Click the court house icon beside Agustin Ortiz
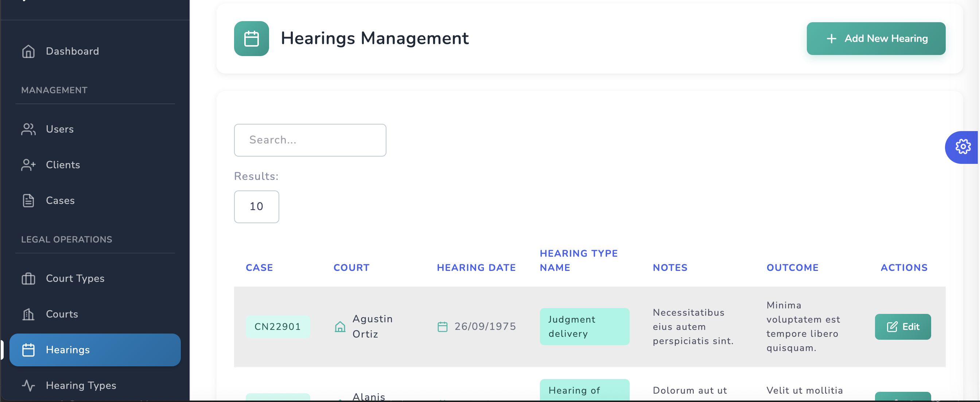980x402 pixels. coord(340,327)
